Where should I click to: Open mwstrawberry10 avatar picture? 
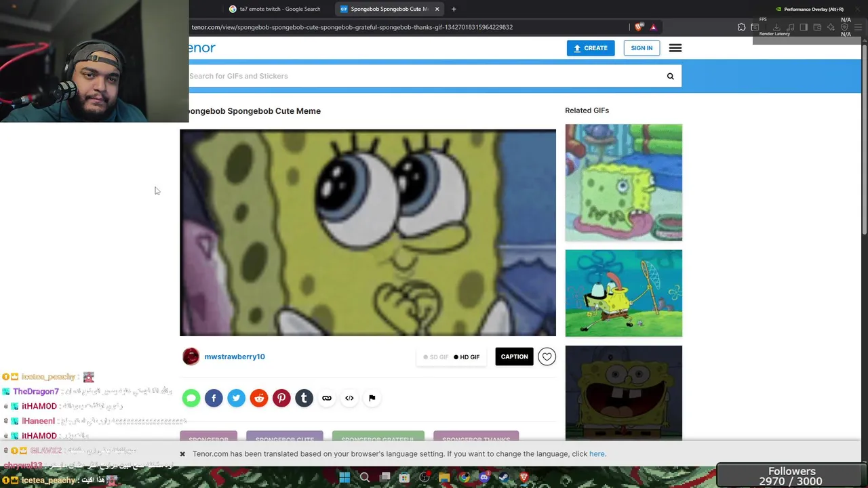click(191, 357)
